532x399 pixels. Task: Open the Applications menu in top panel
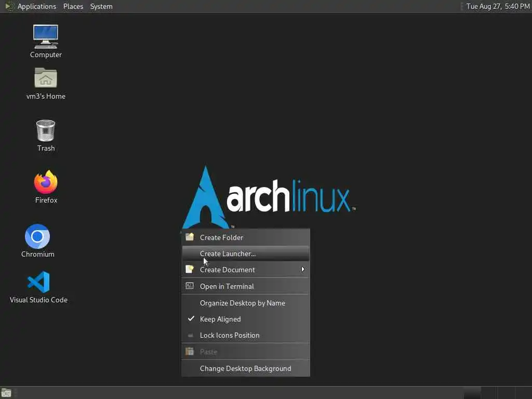[31, 6]
